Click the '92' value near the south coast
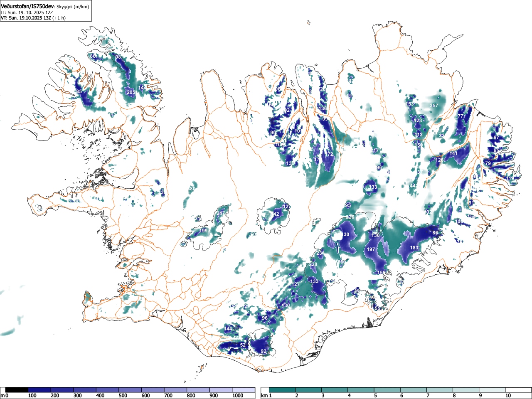Screen dimensions: 532x399 264,352
